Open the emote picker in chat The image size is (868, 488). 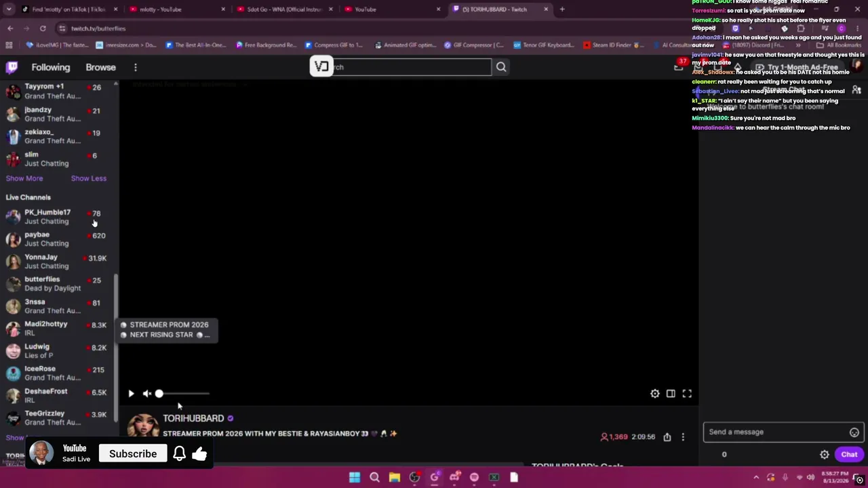[x=854, y=432]
